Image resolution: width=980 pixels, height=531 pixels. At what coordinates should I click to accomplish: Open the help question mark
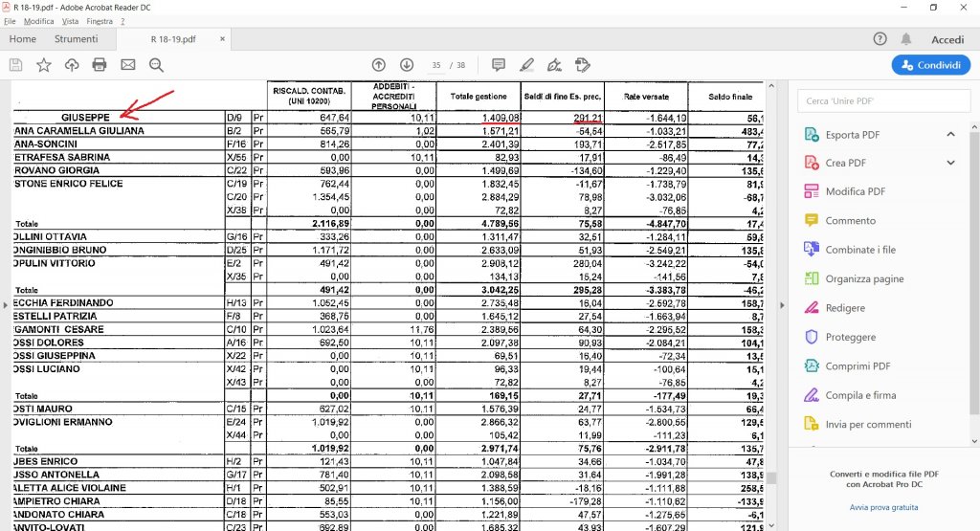(880, 38)
